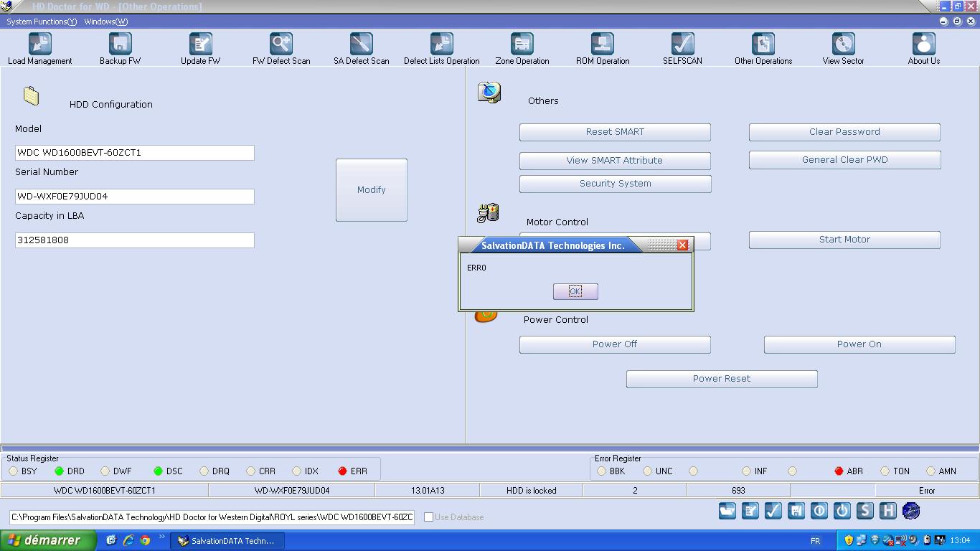Start the SELFSCAN tool
The height and width of the screenshot is (551, 980).
(683, 49)
